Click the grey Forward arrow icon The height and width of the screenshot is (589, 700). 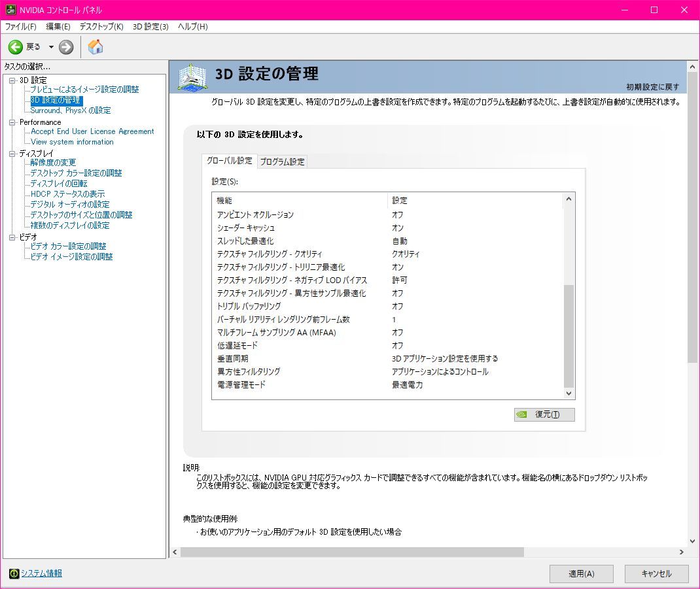coord(66,47)
